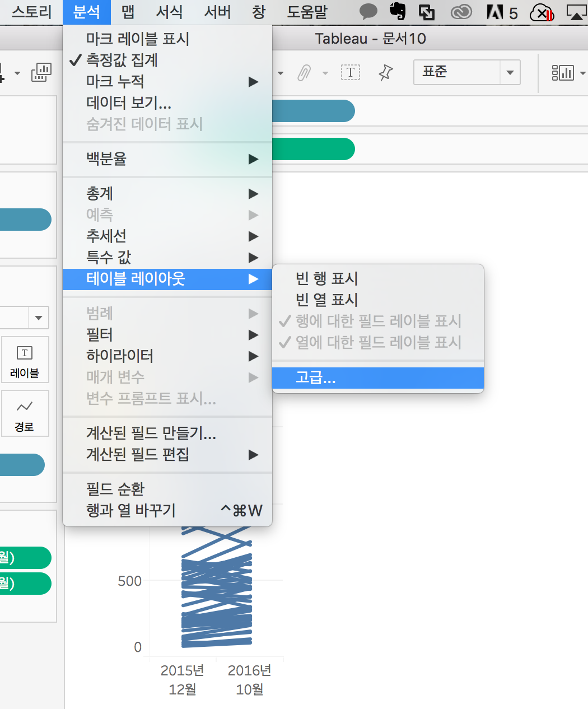The width and height of the screenshot is (588, 709).
Task: Expand 마크 누적 submenu
Action: coord(167,81)
